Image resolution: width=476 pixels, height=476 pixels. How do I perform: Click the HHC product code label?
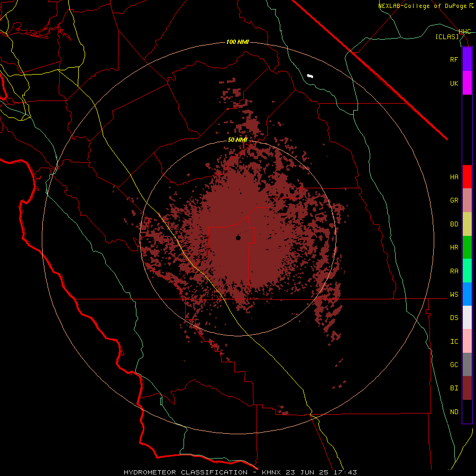coord(464,32)
